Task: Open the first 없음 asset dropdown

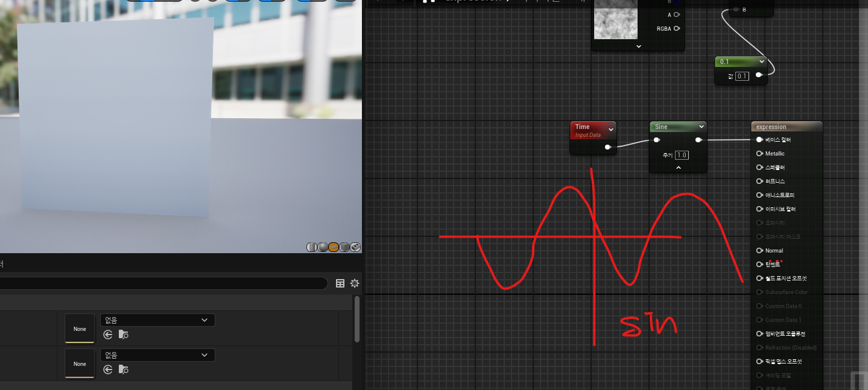Action: 157,320
